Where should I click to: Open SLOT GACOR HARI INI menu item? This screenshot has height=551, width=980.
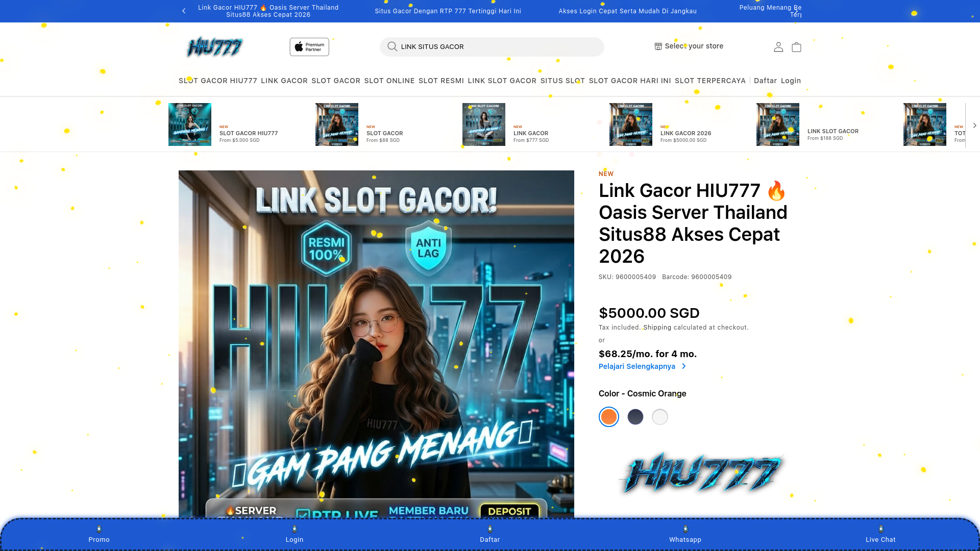pyautogui.click(x=630, y=81)
